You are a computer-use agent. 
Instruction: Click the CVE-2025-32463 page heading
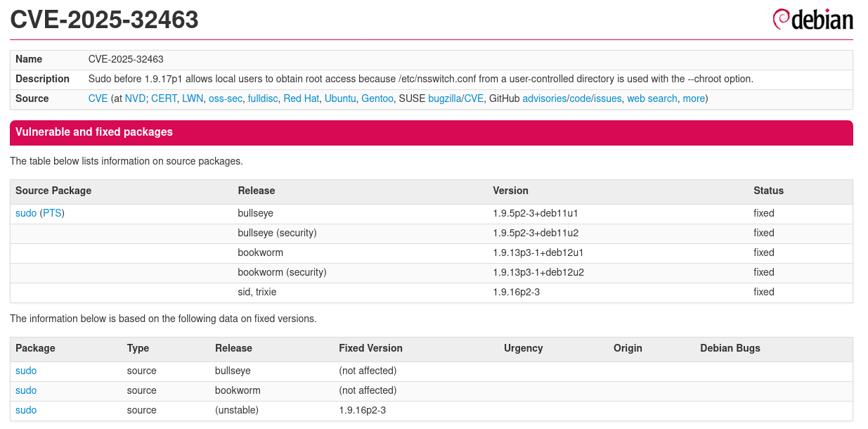104,20
